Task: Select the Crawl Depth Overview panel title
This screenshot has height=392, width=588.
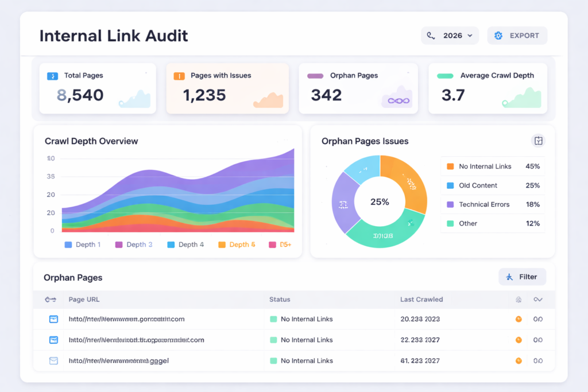Action: 91,141
